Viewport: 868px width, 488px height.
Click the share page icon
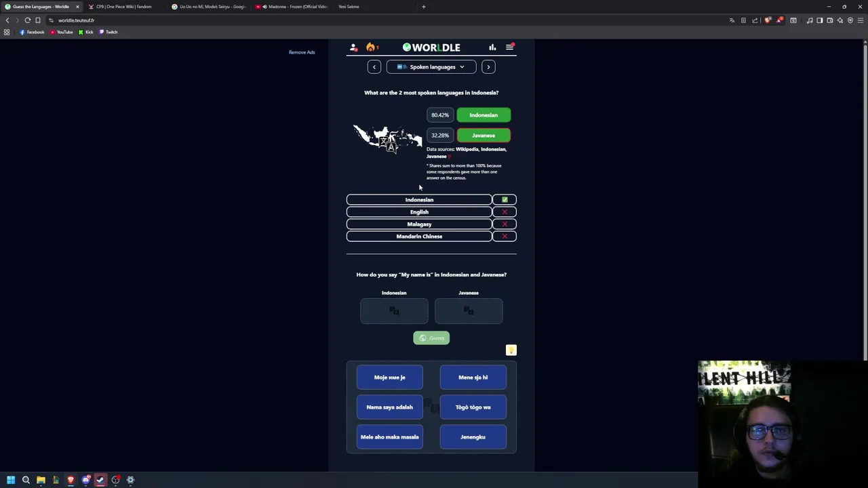coord(755,20)
